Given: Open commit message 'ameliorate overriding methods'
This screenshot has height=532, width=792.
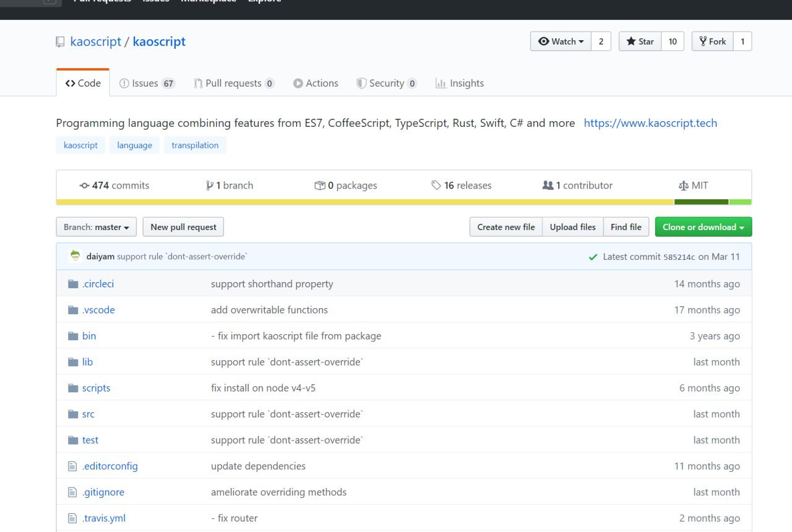Looking at the screenshot, I should [x=278, y=492].
